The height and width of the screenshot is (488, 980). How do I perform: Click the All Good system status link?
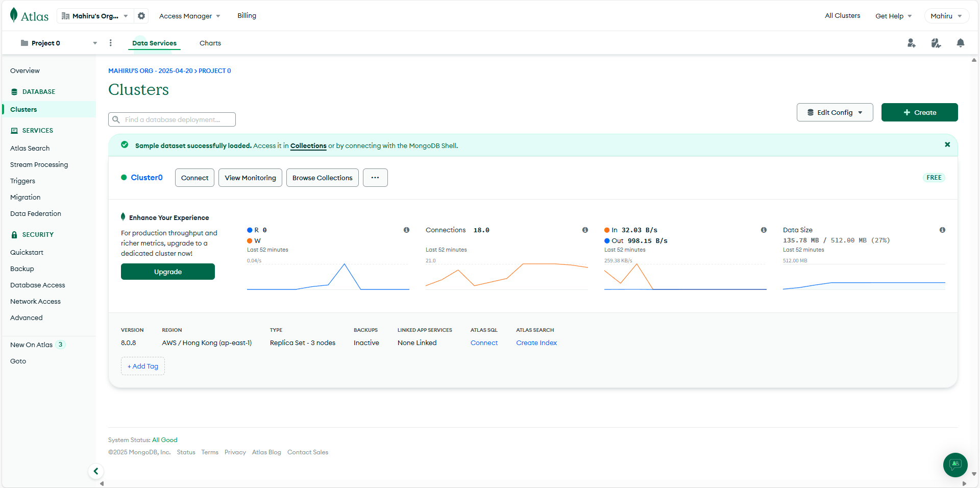165,440
